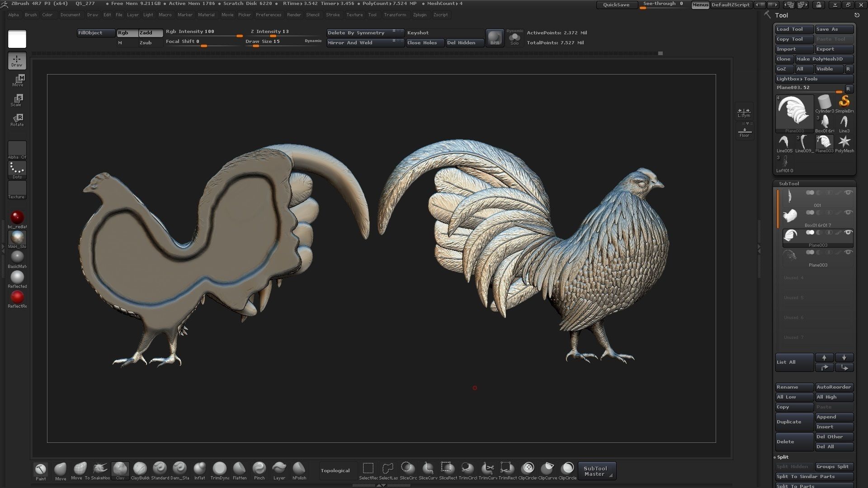Pick the SliceRect brush

tap(448, 471)
